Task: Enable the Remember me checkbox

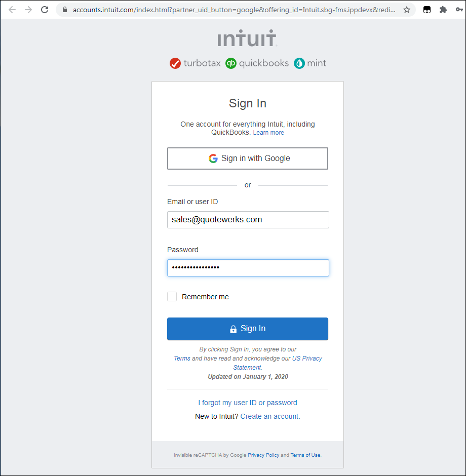Action: coord(172,297)
